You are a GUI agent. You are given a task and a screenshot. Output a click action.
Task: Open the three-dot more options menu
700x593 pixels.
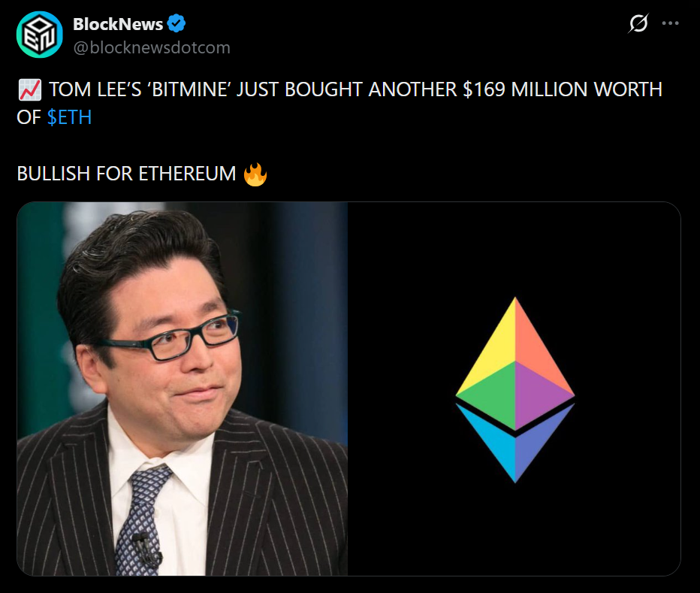tap(670, 23)
